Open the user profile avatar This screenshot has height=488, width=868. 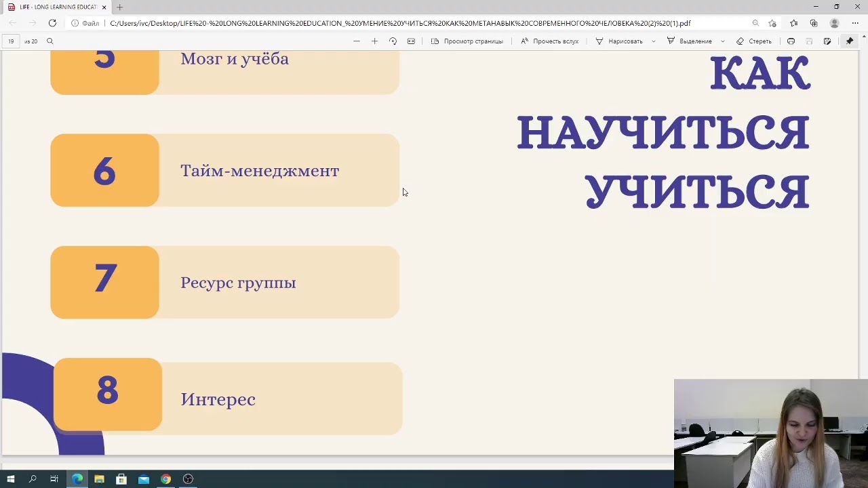[x=834, y=23]
